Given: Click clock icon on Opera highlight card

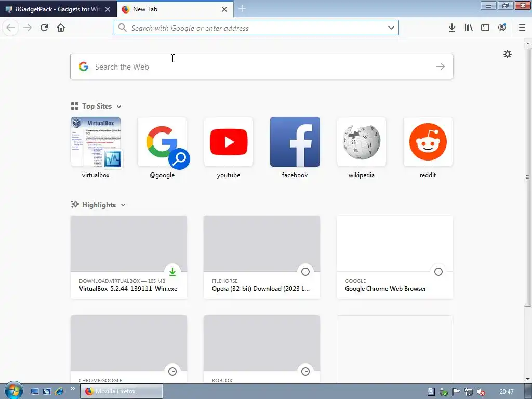Looking at the screenshot, I should tap(305, 271).
